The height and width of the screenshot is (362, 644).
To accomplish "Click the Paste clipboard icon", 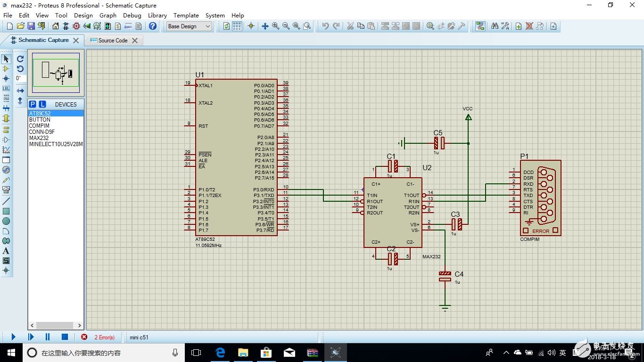I will click(371, 26).
